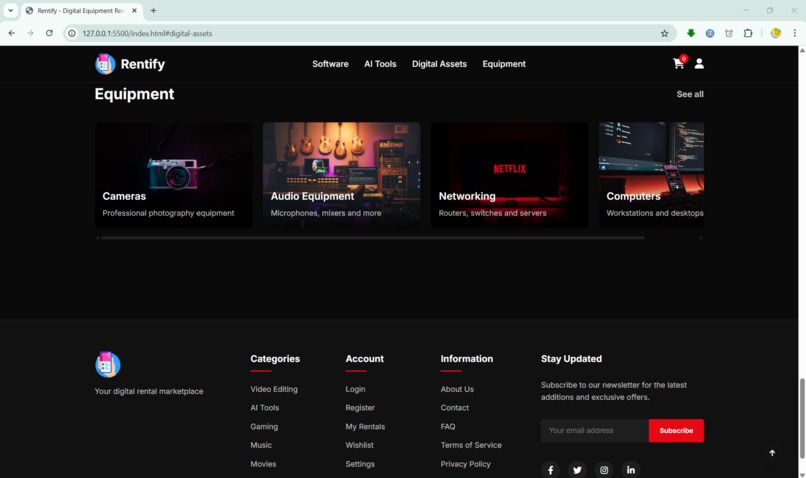Open the Software nav menu
This screenshot has height=478, width=806.
coord(330,64)
